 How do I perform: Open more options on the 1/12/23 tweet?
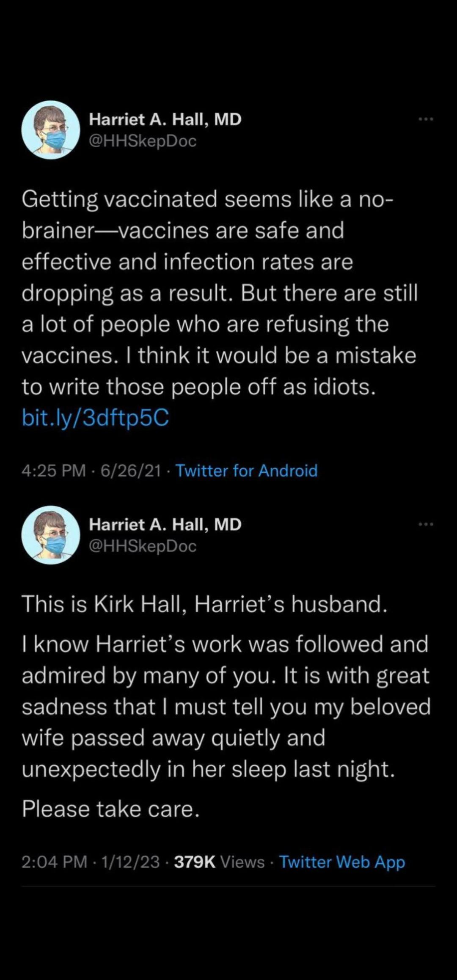pos(426,525)
